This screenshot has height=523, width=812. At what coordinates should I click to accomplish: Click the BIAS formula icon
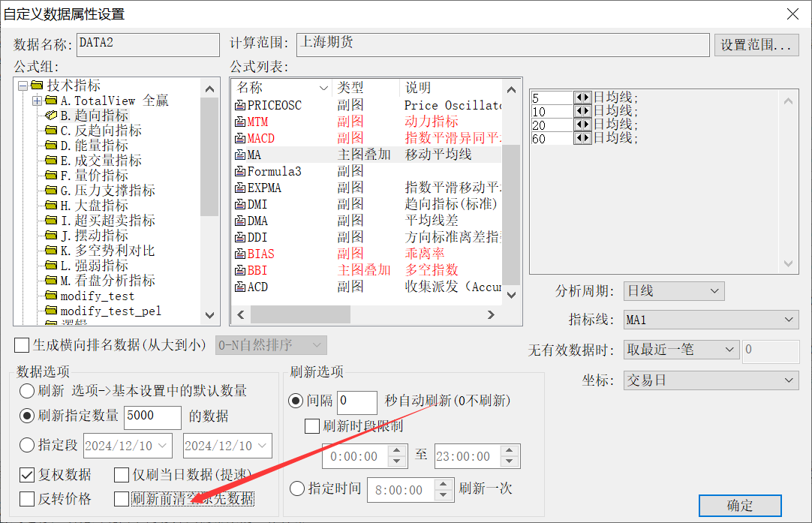point(240,254)
